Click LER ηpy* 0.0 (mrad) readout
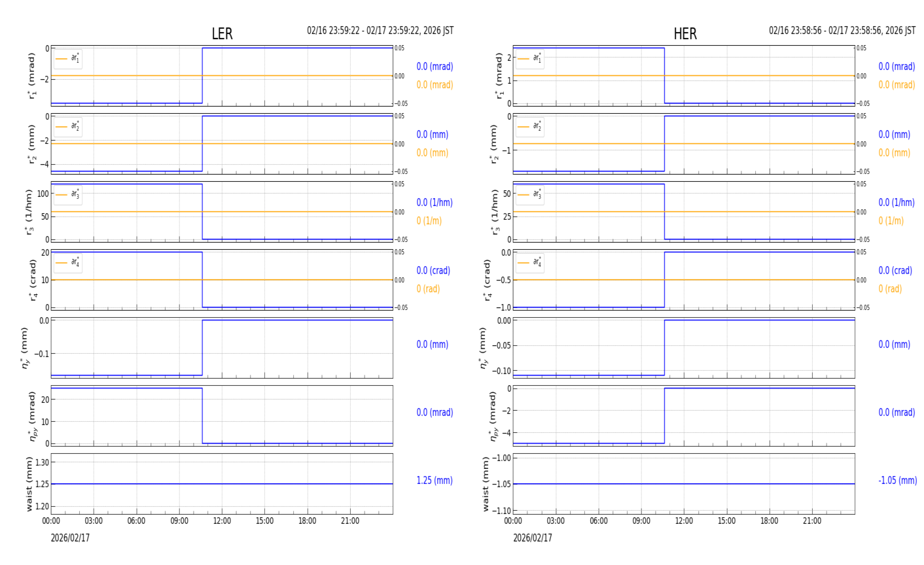 pos(435,413)
